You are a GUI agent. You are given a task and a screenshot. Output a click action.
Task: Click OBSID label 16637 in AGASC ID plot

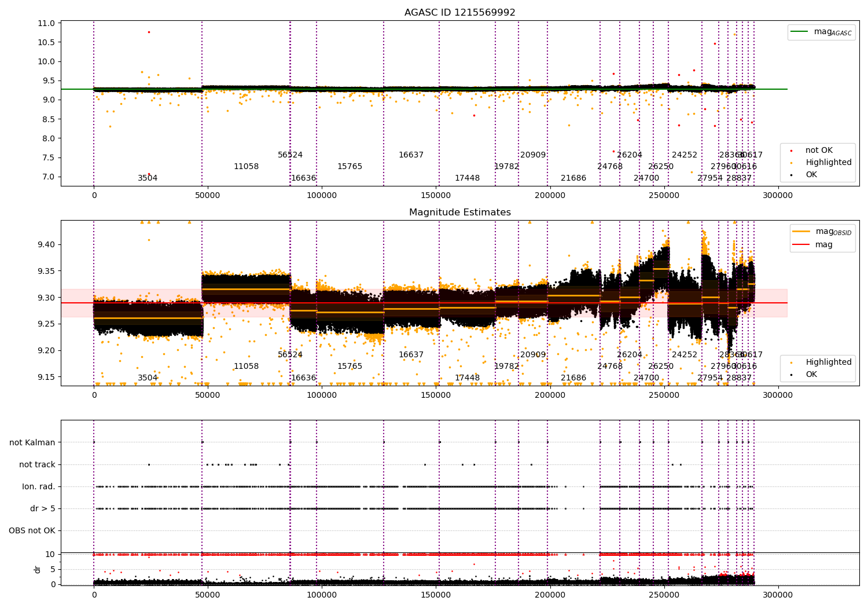pyautogui.click(x=411, y=155)
